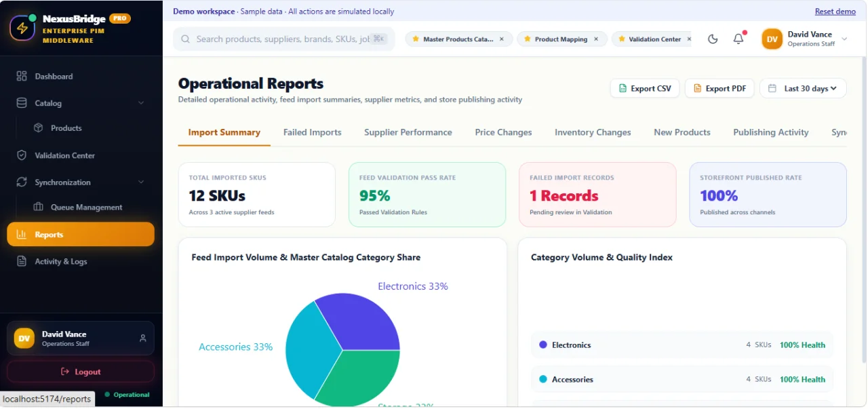
Task: Open the David Vance account dropdown arrow
Action: pos(844,39)
